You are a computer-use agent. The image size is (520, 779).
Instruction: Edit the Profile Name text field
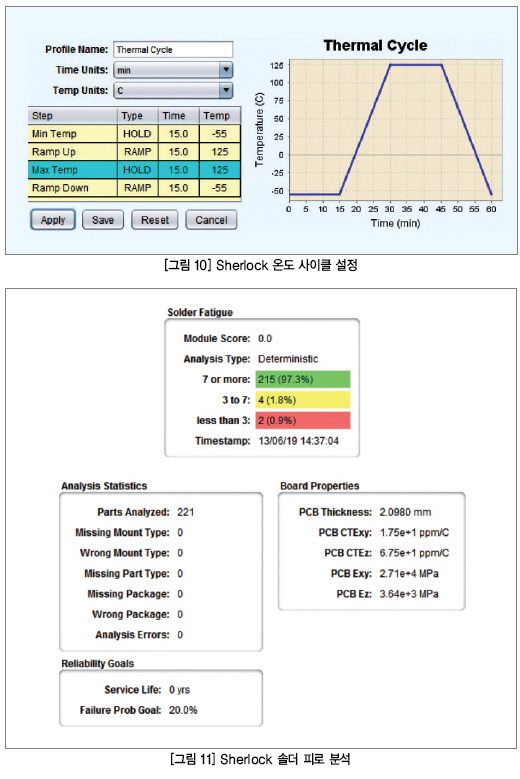pyautogui.click(x=173, y=50)
